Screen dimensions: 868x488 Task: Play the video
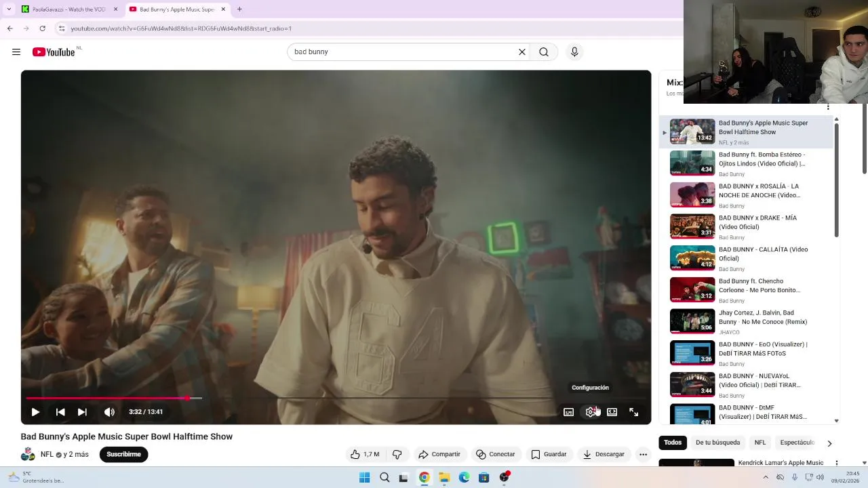[x=35, y=412]
